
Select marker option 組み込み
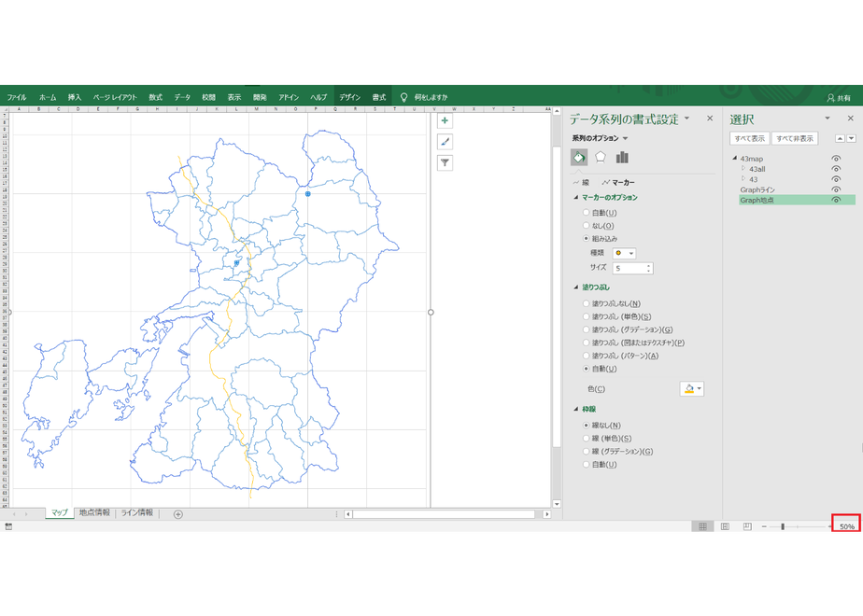pyautogui.click(x=587, y=239)
